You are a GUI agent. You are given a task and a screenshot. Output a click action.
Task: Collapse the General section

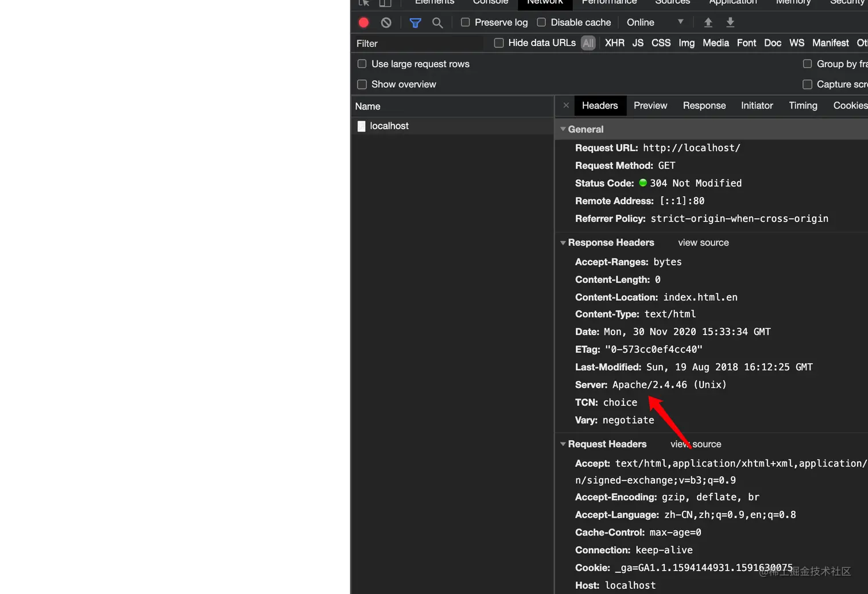(x=563, y=129)
